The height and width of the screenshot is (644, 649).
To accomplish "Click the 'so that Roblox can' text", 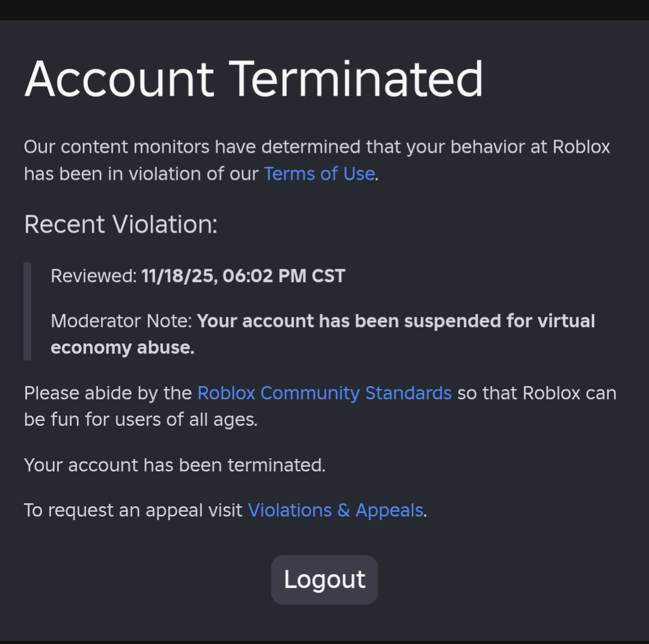I will tap(537, 393).
